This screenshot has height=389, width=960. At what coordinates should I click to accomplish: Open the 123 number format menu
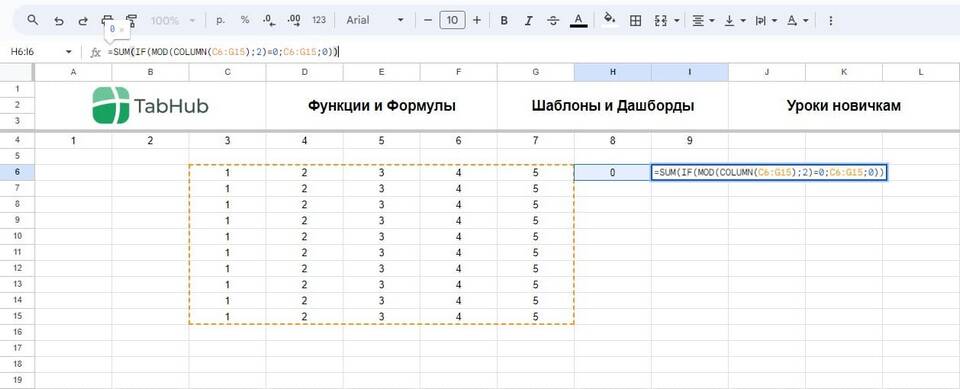pos(319,20)
